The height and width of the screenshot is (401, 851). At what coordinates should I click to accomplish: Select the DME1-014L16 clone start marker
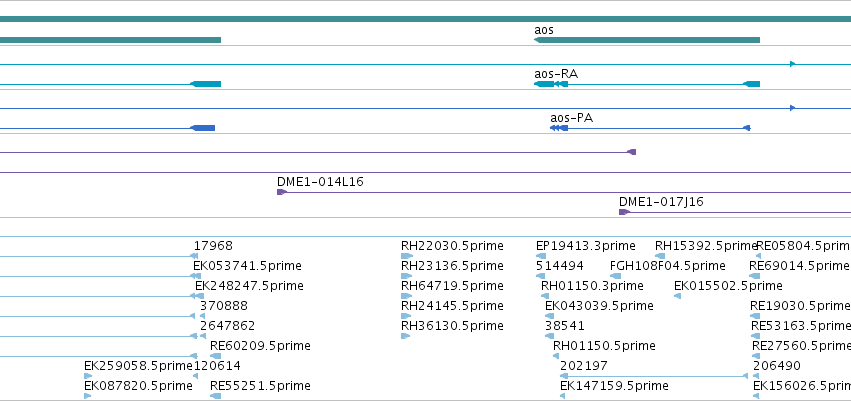[282, 192]
